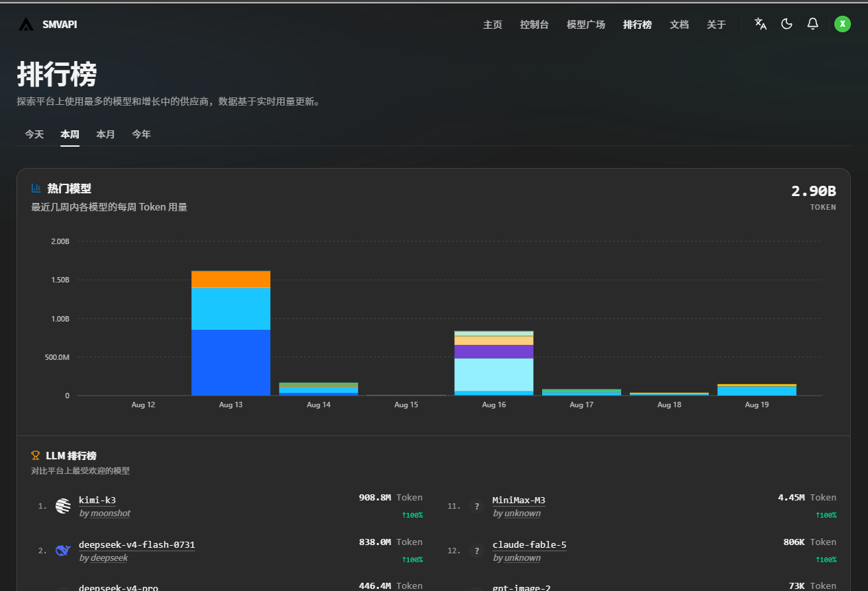Click the Aug 16 axis label
The width and height of the screenshot is (868, 591).
[x=494, y=405]
